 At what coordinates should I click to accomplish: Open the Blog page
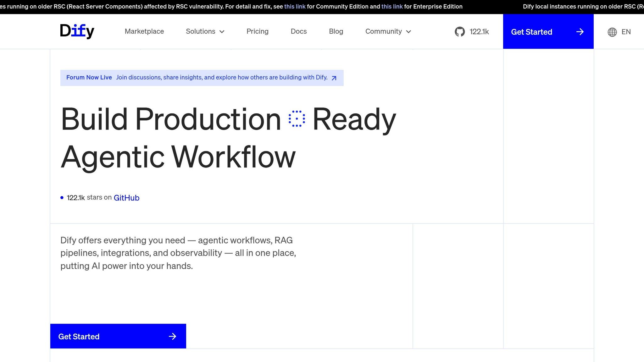click(336, 31)
